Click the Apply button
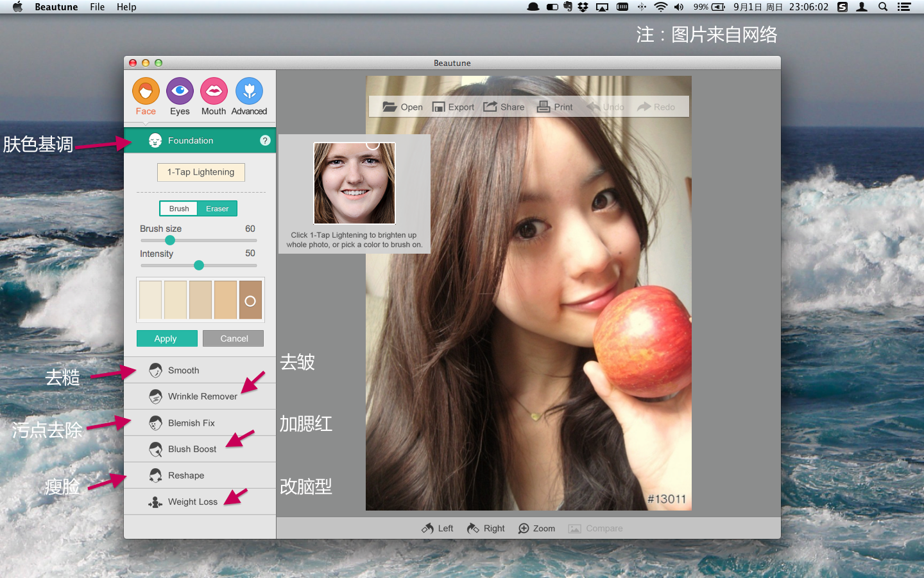Viewport: 924px width, 578px height. (x=167, y=338)
